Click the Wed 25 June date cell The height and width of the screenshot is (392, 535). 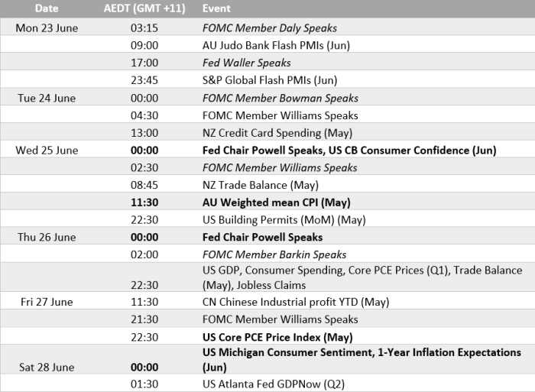46,151
